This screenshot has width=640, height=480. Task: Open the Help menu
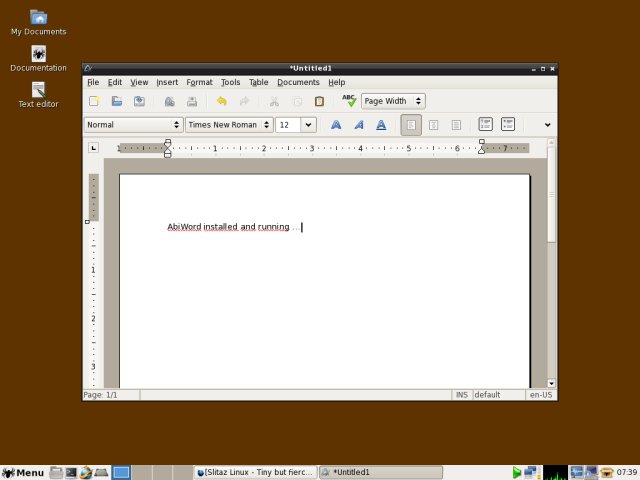coord(336,82)
